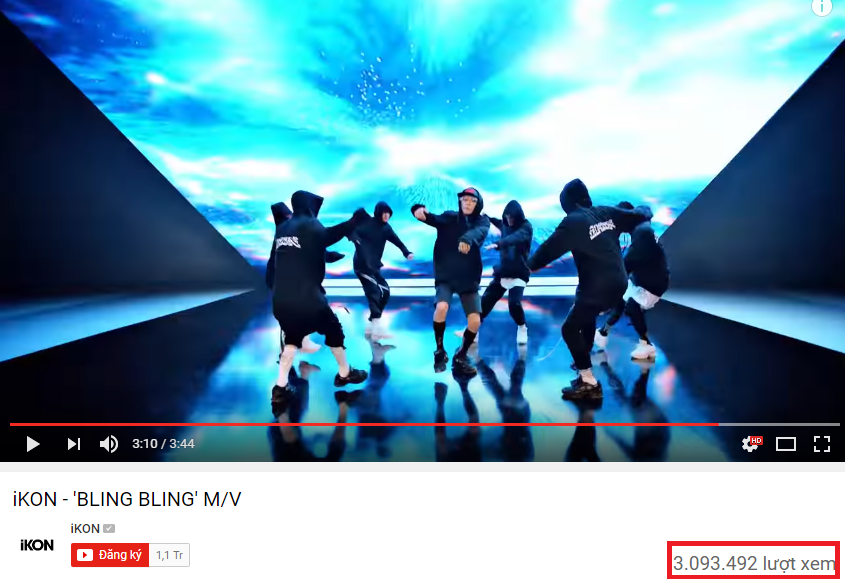Image resolution: width=845 pixels, height=579 pixels.
Task: Seek along the red video progress bar
Action: pyautogui.click(x=364, y=425)
